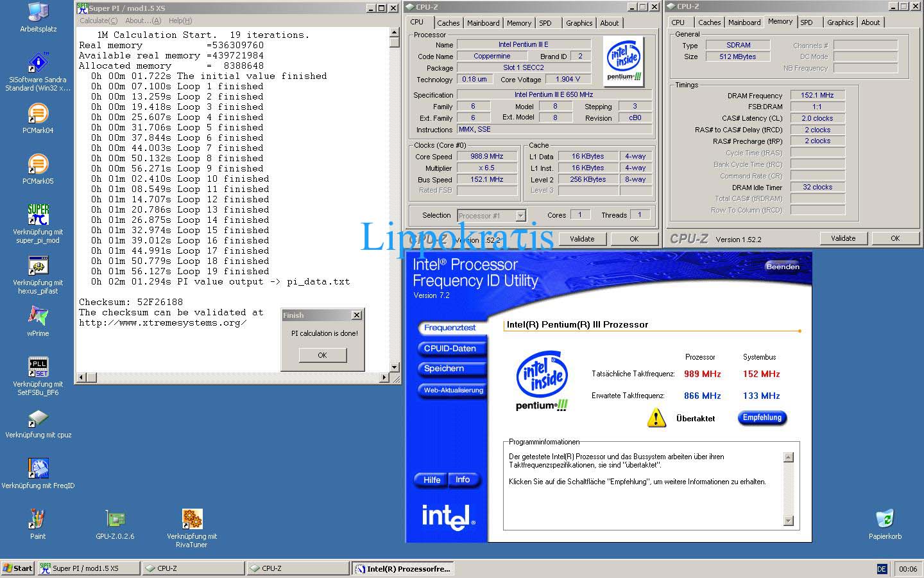Switch to Graphics tab in left CPU-Z
924x578 pixels.
coord(579,22)
